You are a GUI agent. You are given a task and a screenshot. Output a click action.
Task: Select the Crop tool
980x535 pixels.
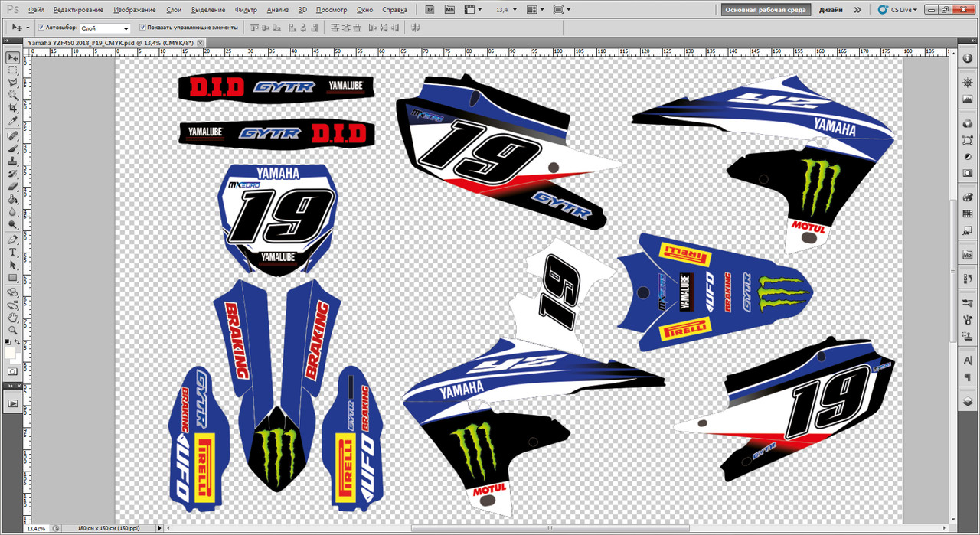pos(13,109)
